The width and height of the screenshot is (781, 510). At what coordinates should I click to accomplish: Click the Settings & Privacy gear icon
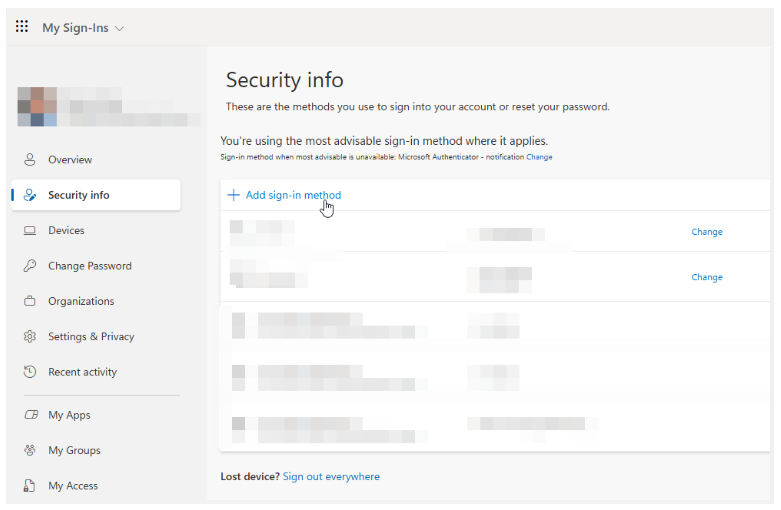(x=29, y=337)
